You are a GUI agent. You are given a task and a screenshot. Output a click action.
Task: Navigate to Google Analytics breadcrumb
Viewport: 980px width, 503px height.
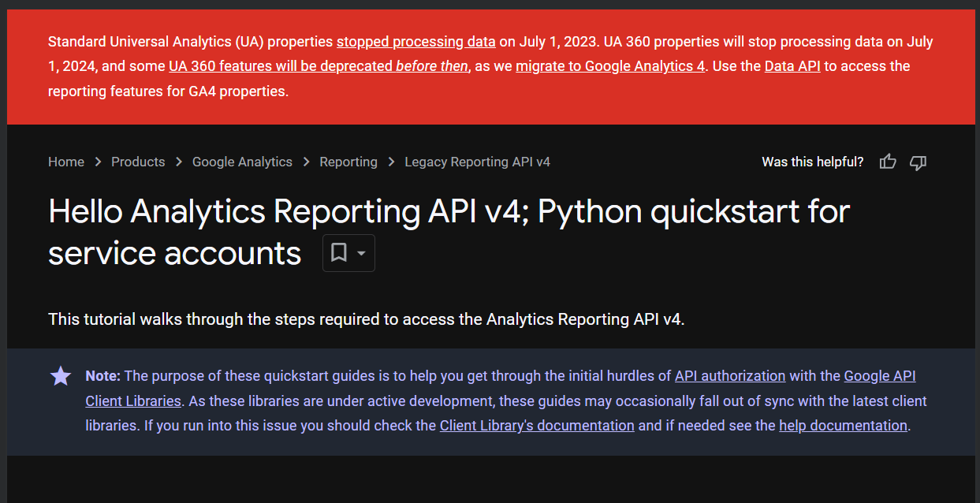(x=242, y=162)
